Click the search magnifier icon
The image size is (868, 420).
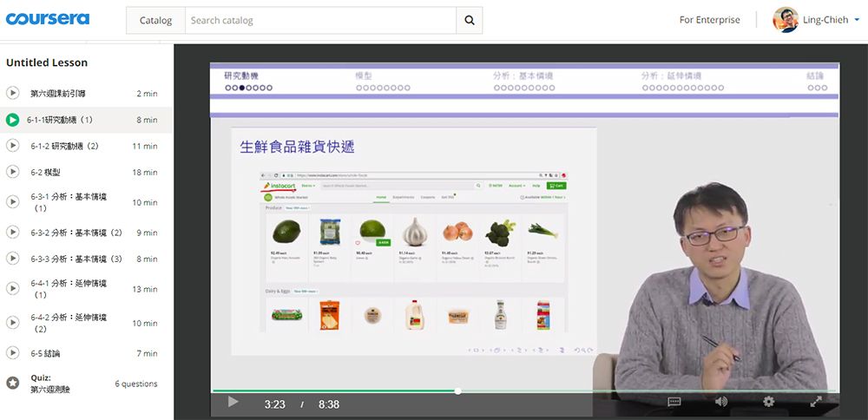coord(470,20)
